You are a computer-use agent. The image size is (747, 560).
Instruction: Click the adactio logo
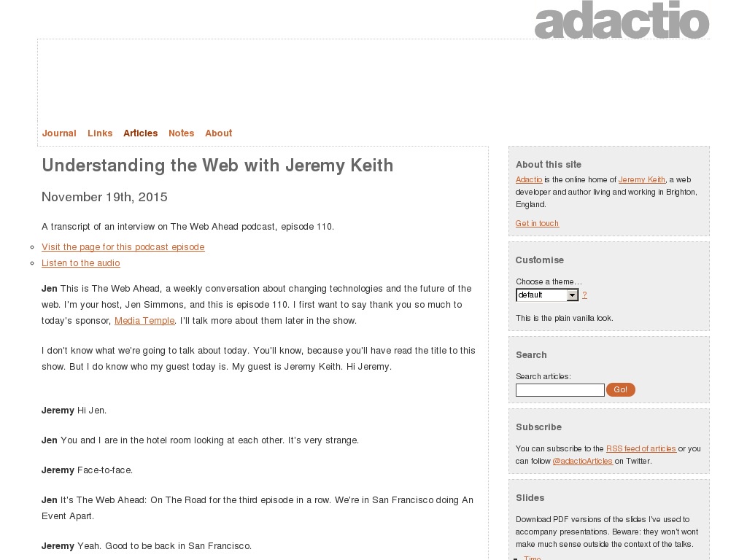tap(622, 20)
